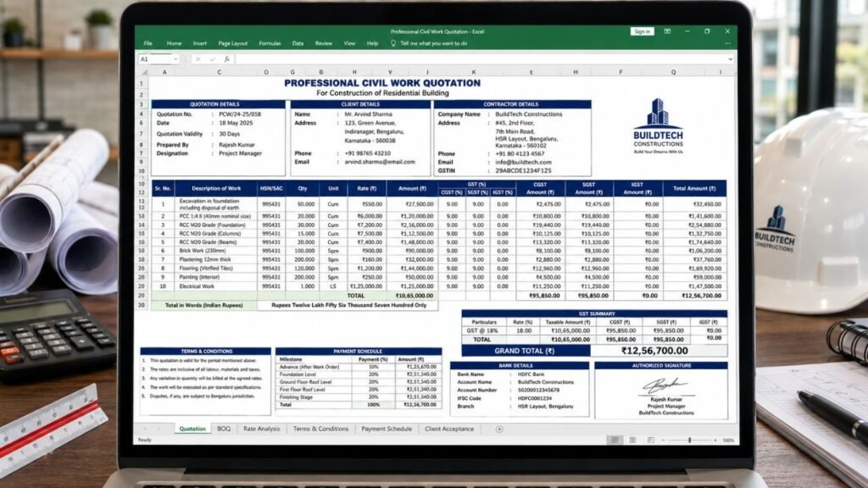Open the Data ribbon tab
Screen dimensions: 868x488
[298, 43]
